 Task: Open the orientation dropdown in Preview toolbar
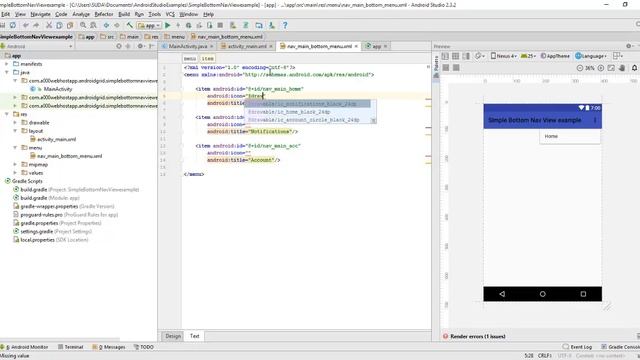pos(479,56)
